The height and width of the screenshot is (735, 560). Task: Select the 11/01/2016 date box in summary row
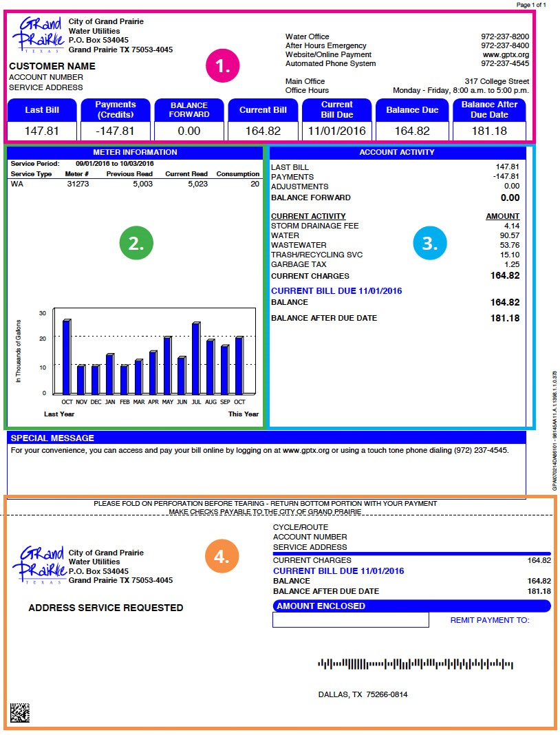336,131
